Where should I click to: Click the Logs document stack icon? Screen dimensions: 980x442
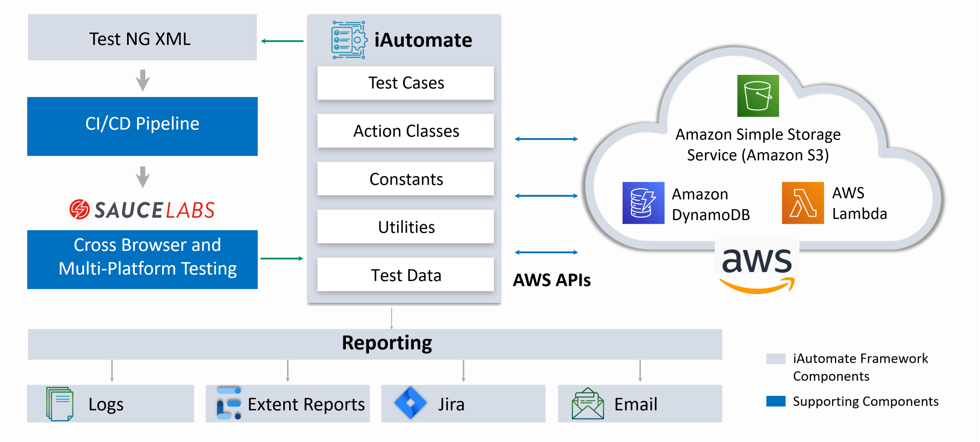pos(59,403)
